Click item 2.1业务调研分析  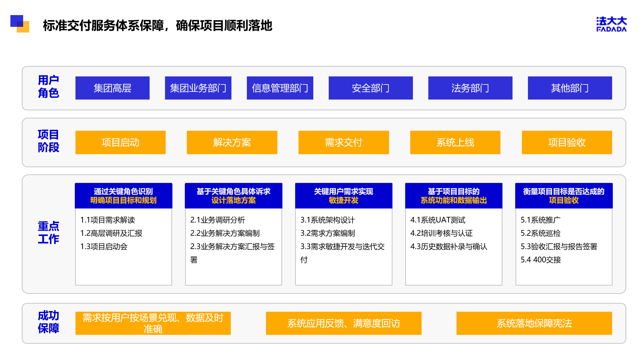(x=218, y=220)
